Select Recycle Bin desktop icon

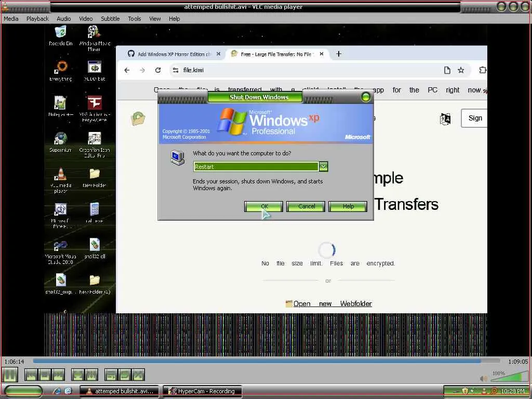pyautogui.click(x=60, y=36)
